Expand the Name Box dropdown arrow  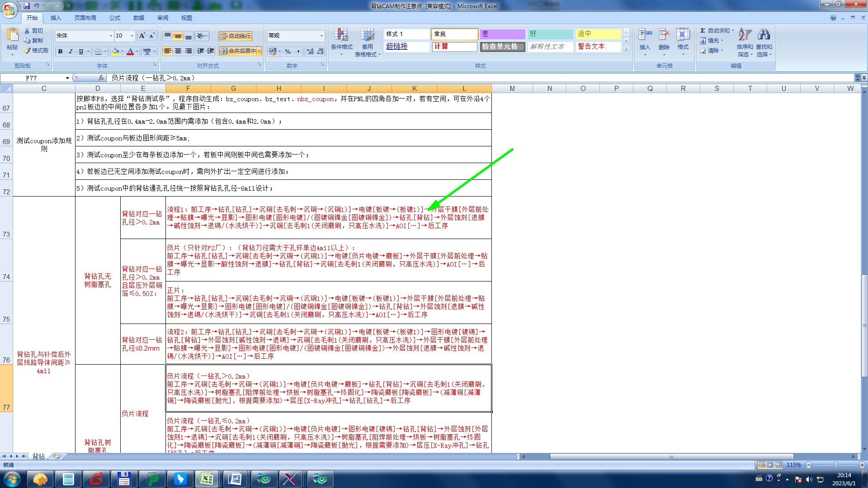[x=67, y=78]
